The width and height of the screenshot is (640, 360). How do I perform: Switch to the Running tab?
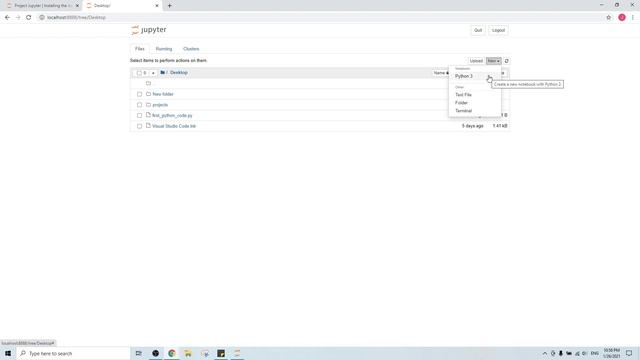(164, 49)
